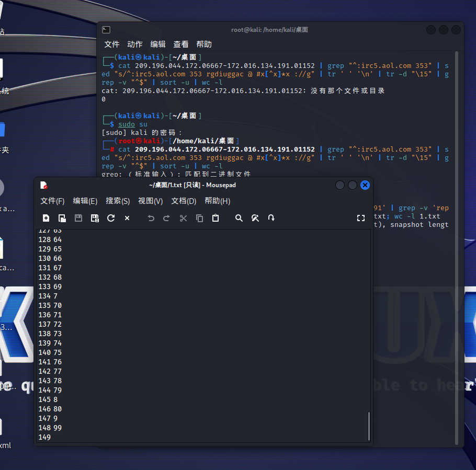This screenshot has height=470, width=476.
Task: Click the terminal title 'root@kali: /home/kali/桌面'
Action: point(269,30)
